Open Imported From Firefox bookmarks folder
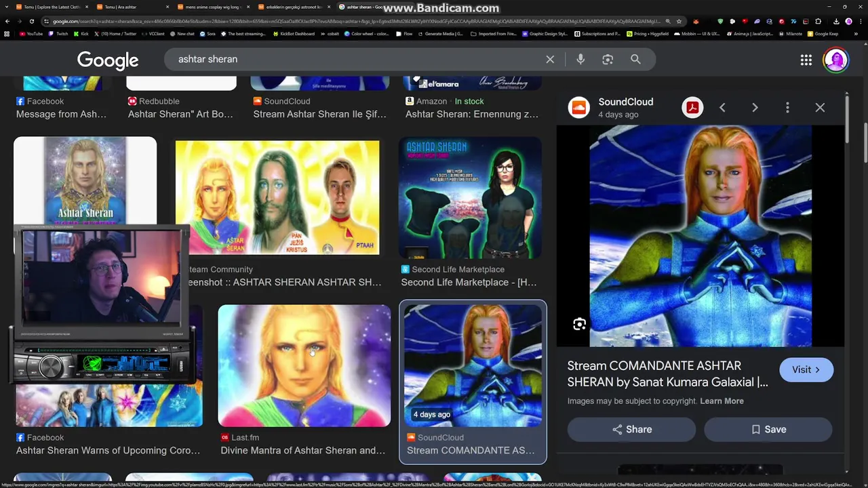 (494, 33)
